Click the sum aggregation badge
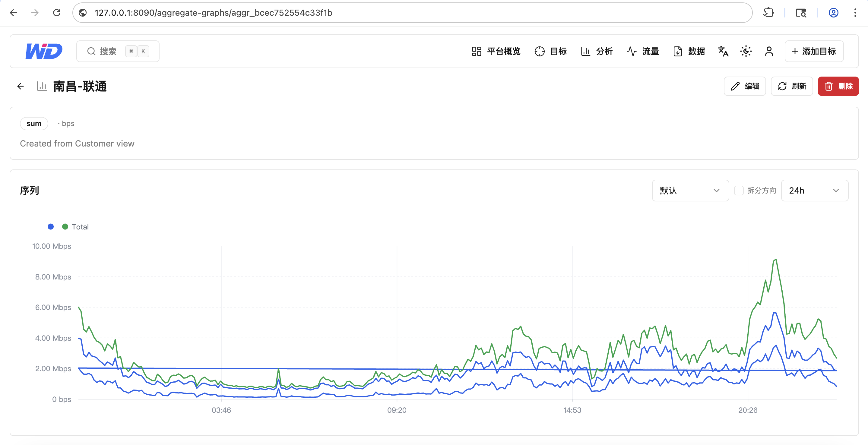This screenshot has width=868, height=445. [34, 124]
